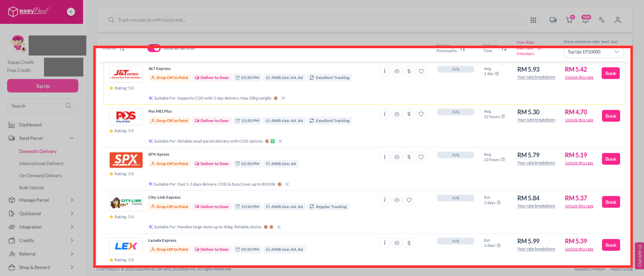Click the shield icon for SPX Xpress
644x276 pixels.
coord(421,157)
